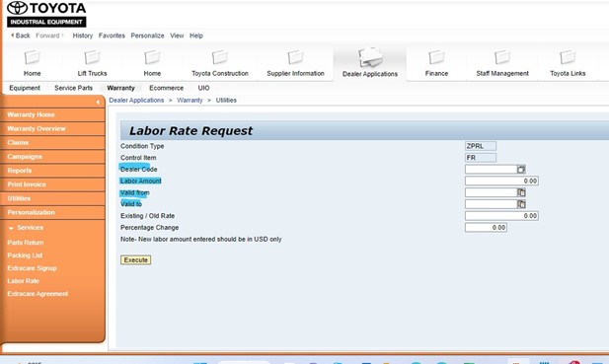The width and height of the screenshot is (609, 364).
Task: Collapse the Services section
Action: [11, 228]
